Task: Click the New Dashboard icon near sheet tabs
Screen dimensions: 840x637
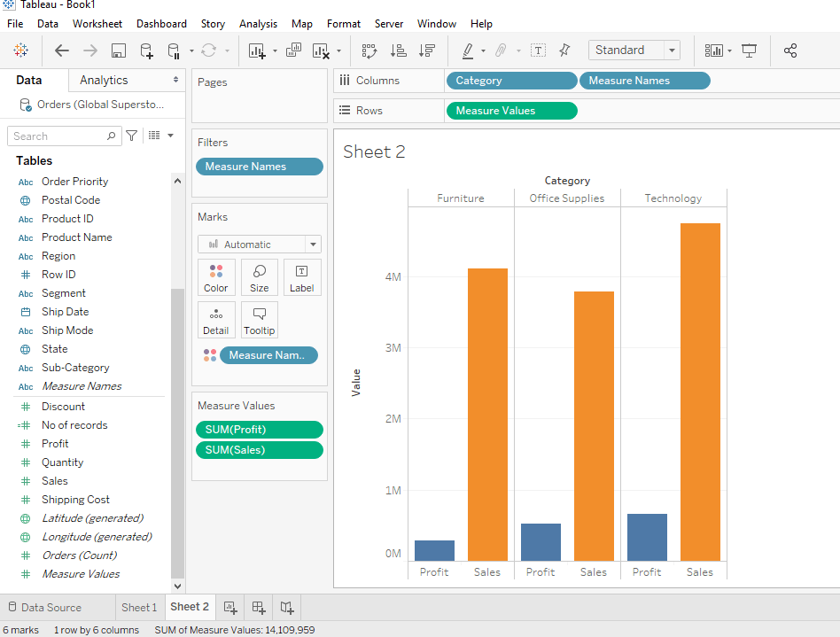Action: [258, 607]
